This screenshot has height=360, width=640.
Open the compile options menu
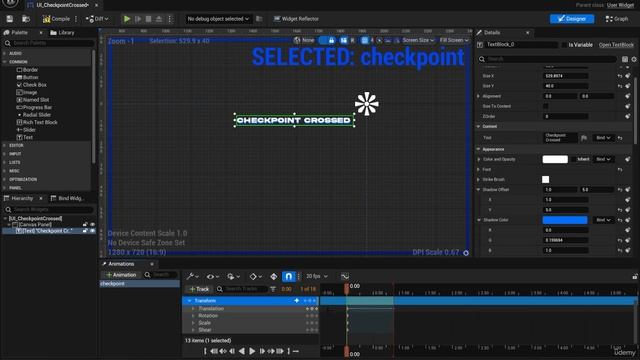(x=76, y=19)
